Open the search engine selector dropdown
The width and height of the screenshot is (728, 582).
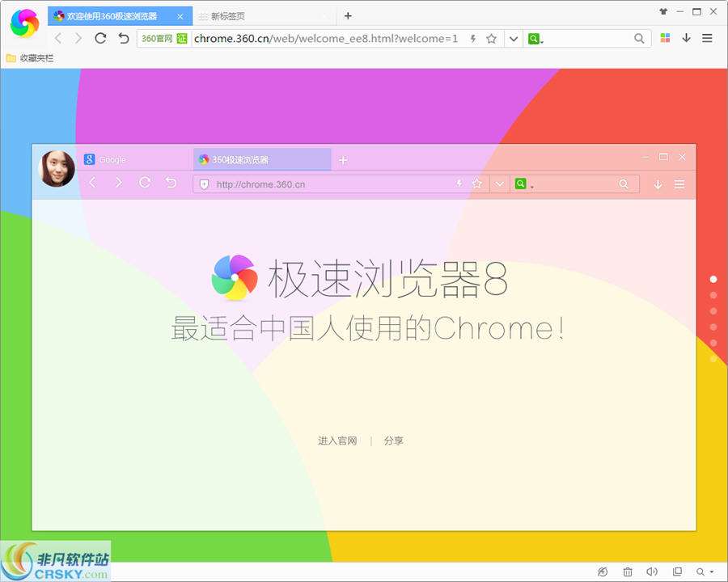[x=535, y=39]
